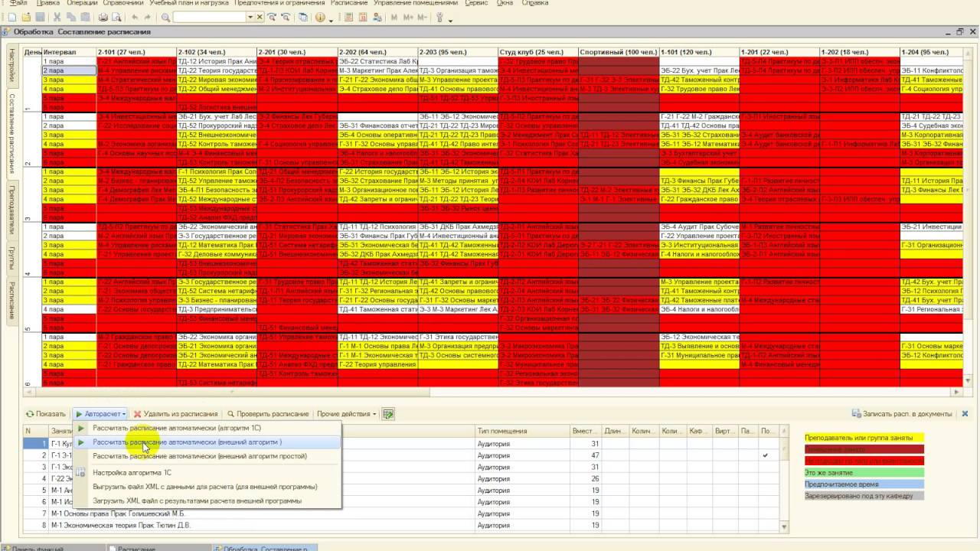Click the Print icon in toolbar
The image size is (980, 551).
click(103, 17)
